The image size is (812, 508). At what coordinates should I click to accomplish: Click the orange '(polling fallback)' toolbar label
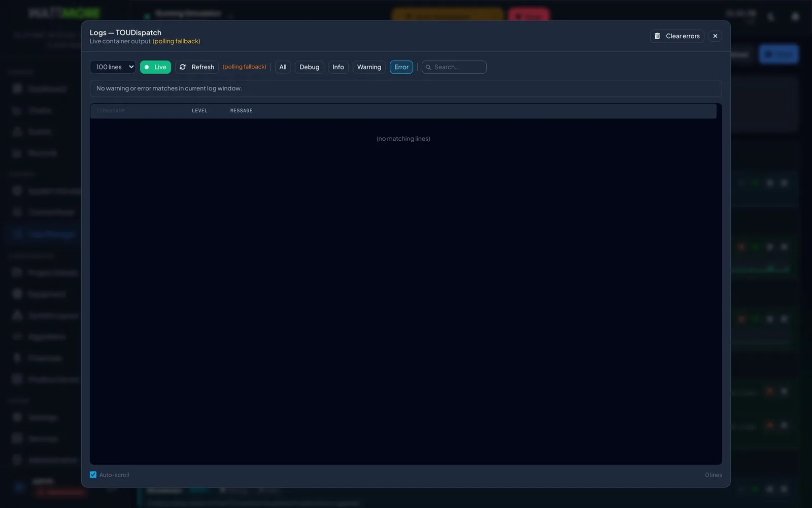click(245, 67)
